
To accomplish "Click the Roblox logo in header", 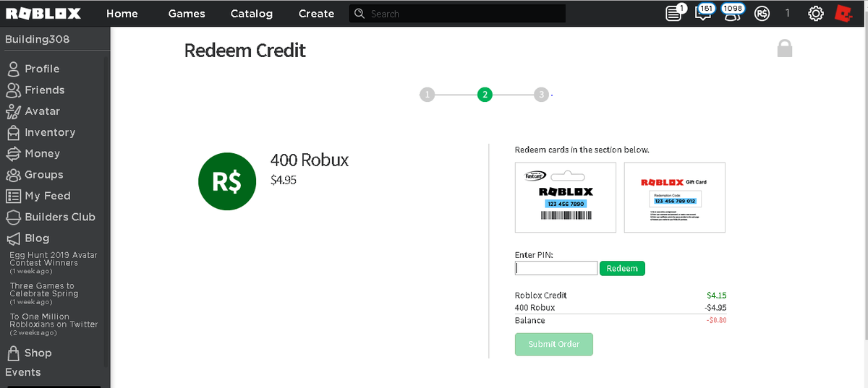I will [x=43, y=13].
